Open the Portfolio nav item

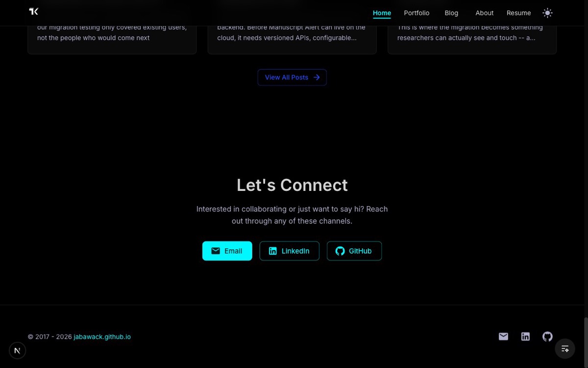pos(416,13)
